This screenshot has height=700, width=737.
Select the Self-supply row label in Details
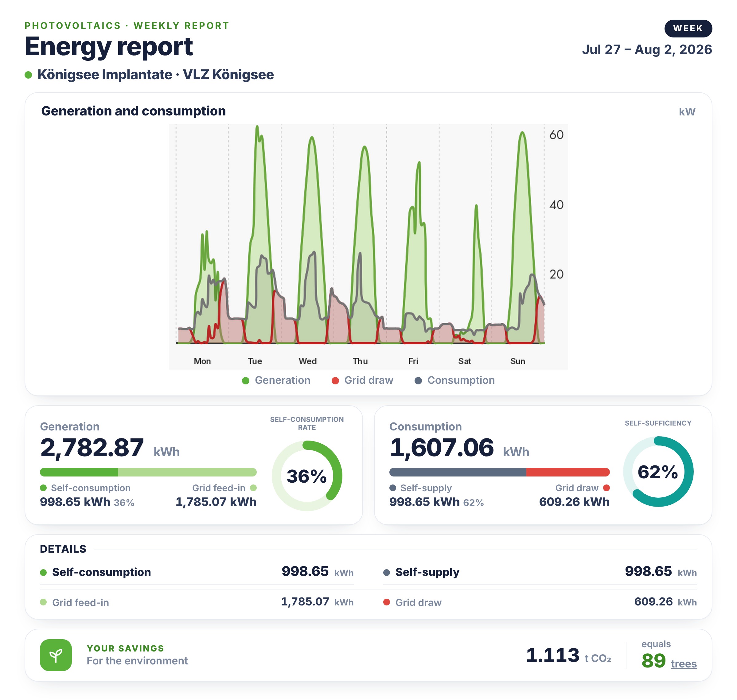coord(427,572)
